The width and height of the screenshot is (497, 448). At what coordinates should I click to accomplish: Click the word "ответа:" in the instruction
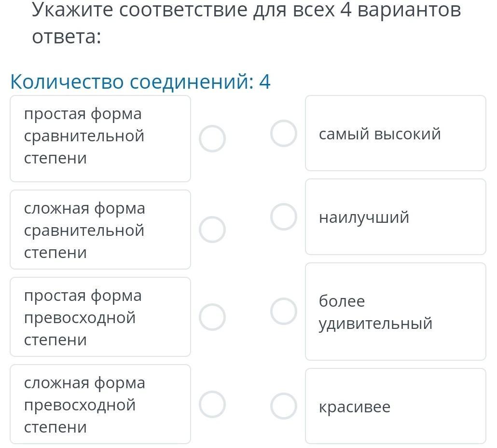[67, 37]
